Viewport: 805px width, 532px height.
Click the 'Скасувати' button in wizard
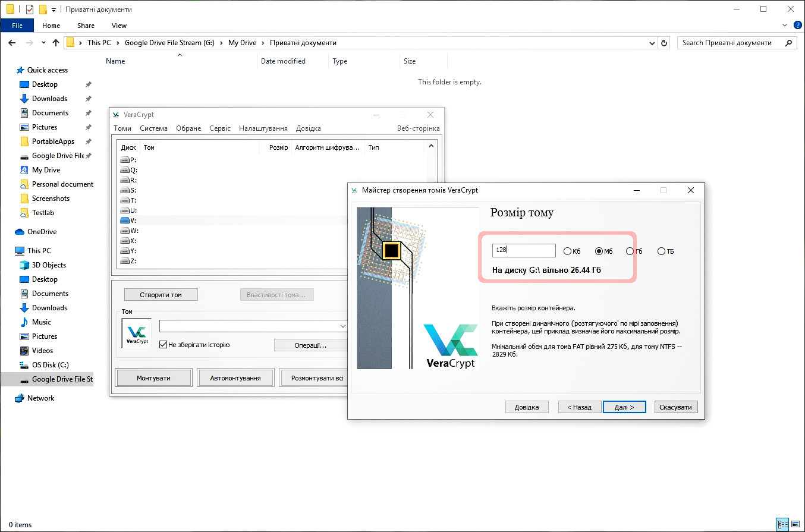676,407
